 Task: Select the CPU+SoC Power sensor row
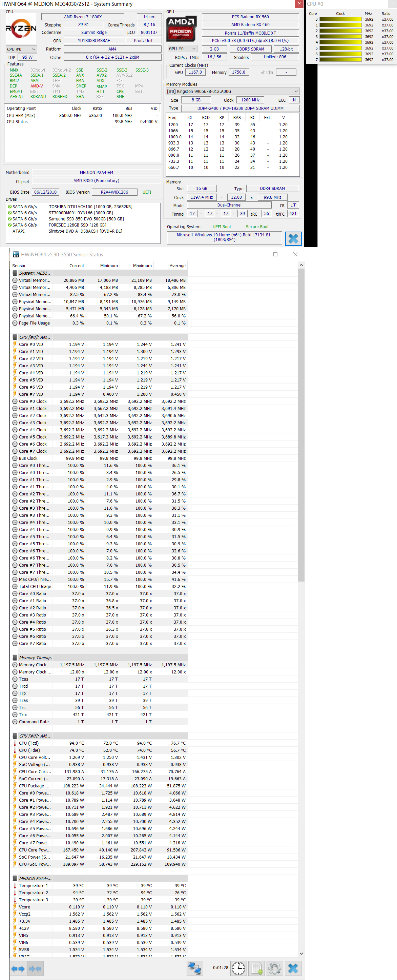click(x=99, y=864)
